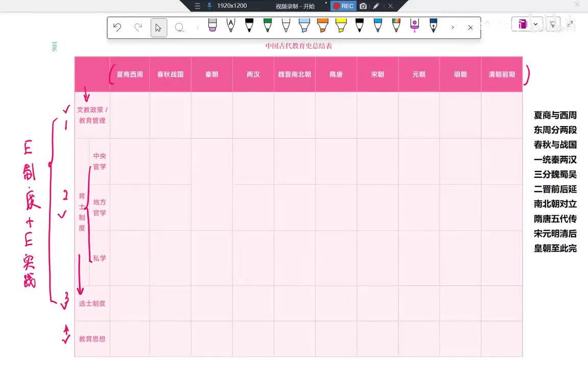Click the line 夏商与西周
Image resolution: width=588 pixels, height=368 pixels.
[x=555, y=116]
